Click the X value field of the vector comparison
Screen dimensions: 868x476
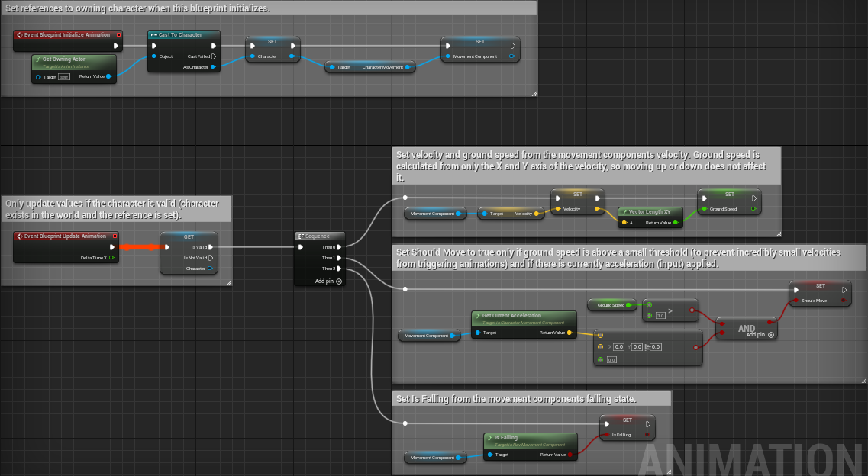tap(619, 346)
